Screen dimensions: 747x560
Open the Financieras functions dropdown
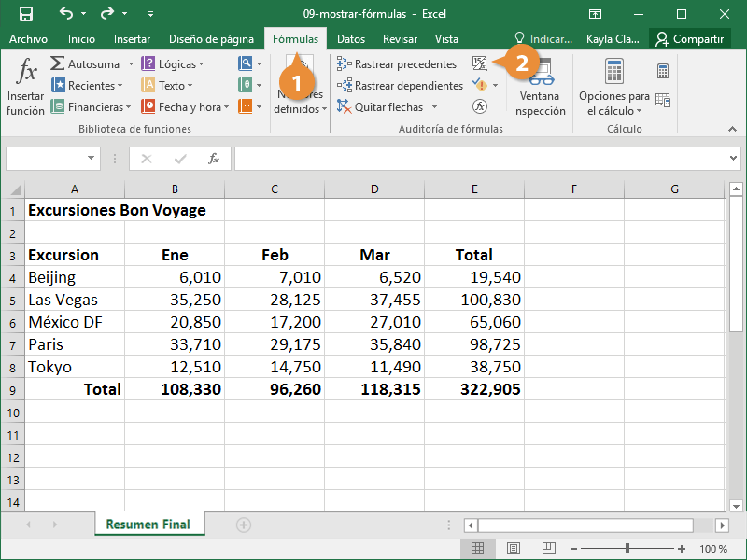(91, 107)
